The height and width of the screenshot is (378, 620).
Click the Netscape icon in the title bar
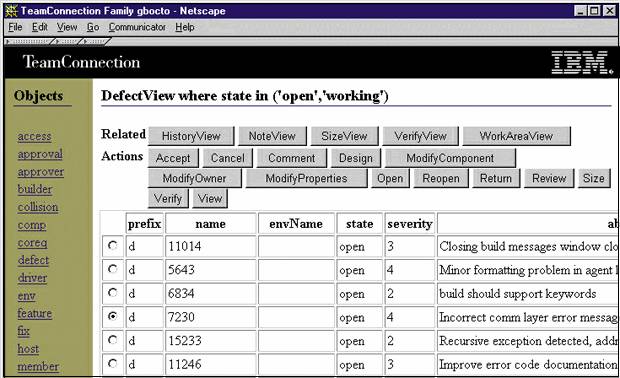pos(11,11)
